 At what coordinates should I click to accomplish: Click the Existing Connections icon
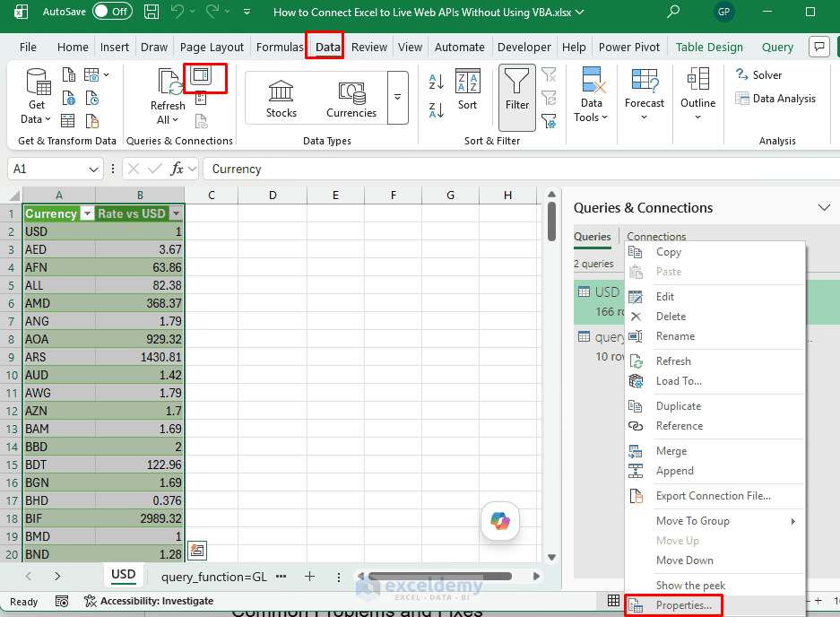click(x=92, y=121)
